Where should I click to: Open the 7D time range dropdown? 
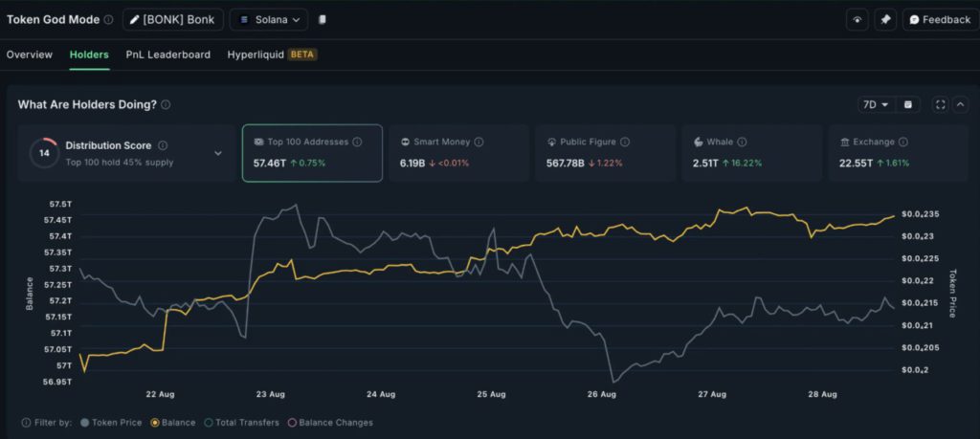pyautogui.click(x=876, y=104)
